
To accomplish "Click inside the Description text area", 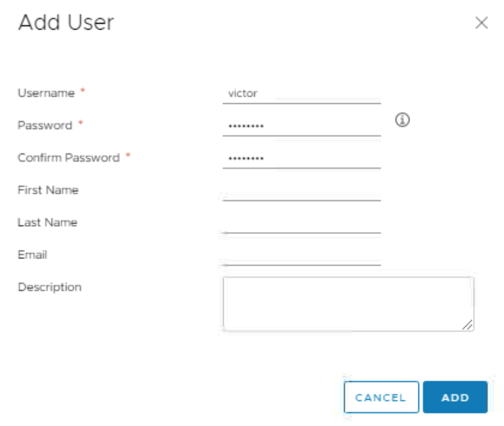I will tap(348, 304).
